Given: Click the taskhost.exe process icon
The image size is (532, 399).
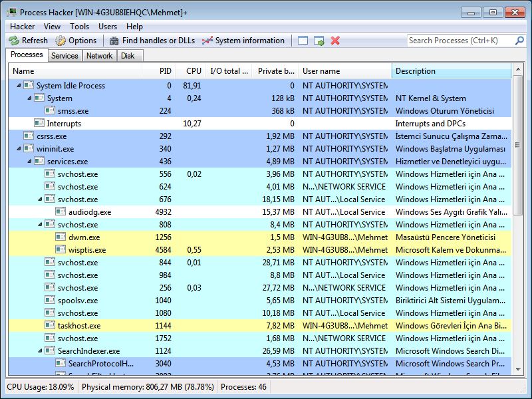Looking at the screenshot, I should click(50, 325).
